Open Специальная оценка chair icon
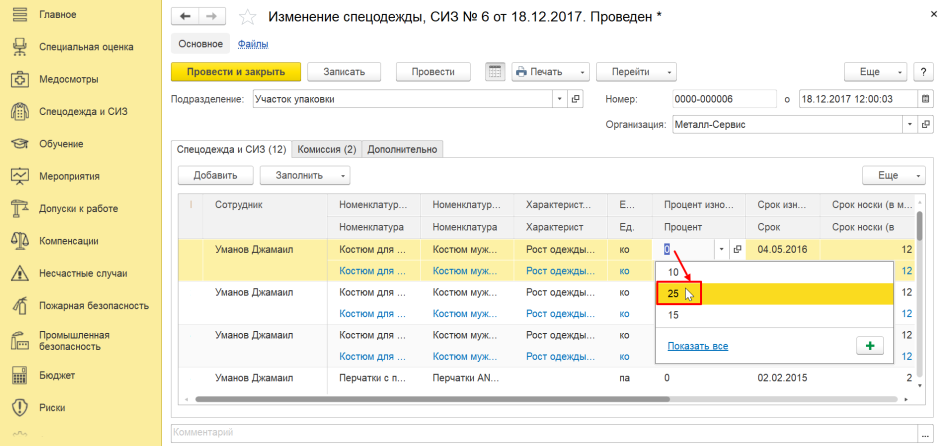The width and height of the screenshot is (940, 446). click(20, 46)
